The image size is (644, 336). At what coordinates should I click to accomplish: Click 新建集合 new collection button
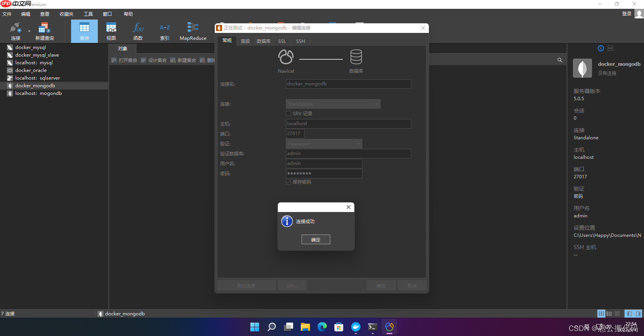[x=183, y=60]
